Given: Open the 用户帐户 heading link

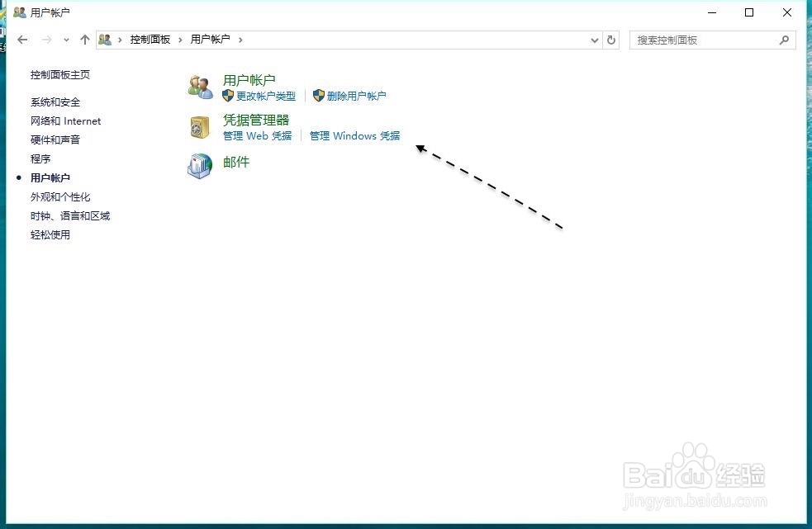Looking at the screenshot, I should click(249, 80).
